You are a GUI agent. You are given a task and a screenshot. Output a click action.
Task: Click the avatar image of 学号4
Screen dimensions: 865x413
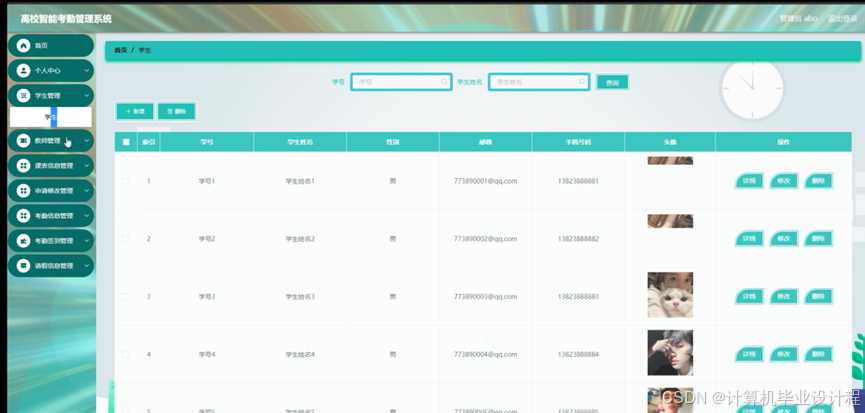click(670, 353)
